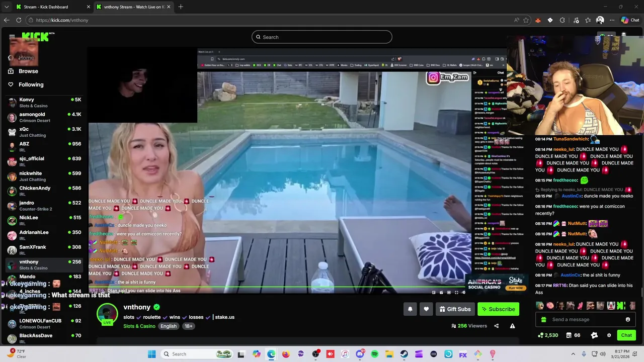This screenshot has height=362, width=644.
Task: Open browser extensions puzzle icon
Action: coord(562,20)
